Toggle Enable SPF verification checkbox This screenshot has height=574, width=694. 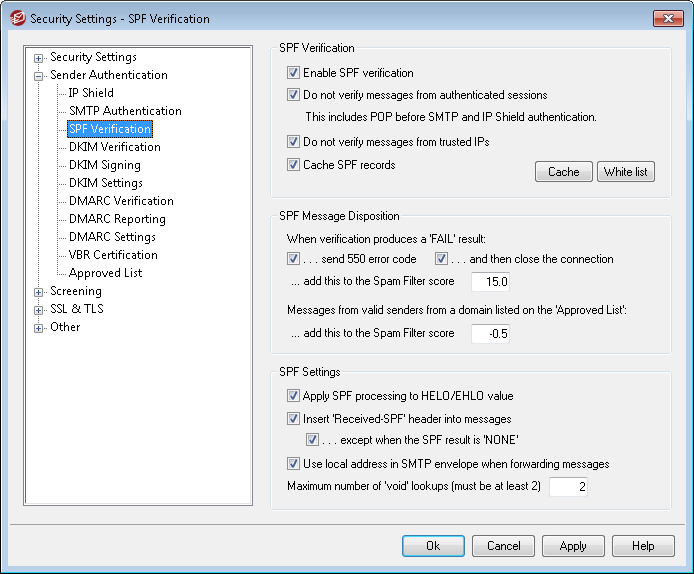coord(293,73)
